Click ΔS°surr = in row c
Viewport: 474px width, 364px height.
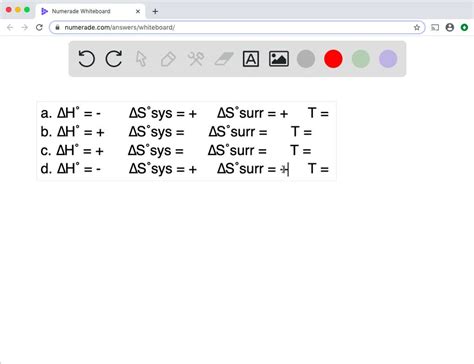(x=237, y=150)
